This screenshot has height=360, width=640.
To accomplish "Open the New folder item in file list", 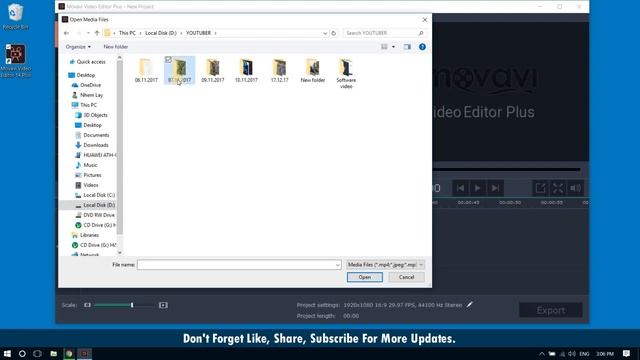I will pyautogui.click(x=313, y=71).
